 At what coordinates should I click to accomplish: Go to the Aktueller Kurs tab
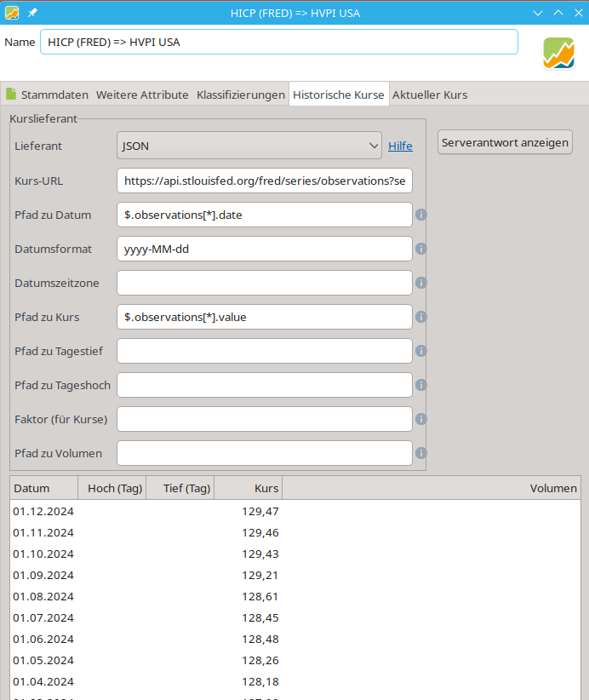[x=429, y=95]
